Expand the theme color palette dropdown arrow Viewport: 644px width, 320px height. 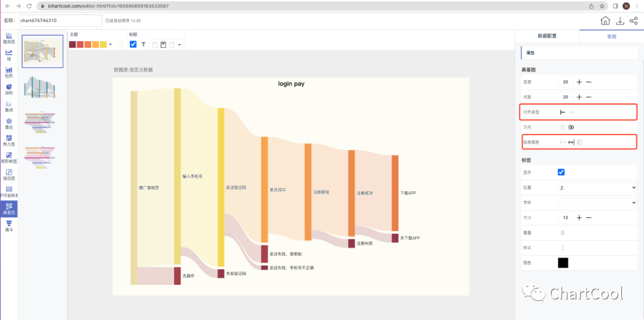(x=110, y=45)
